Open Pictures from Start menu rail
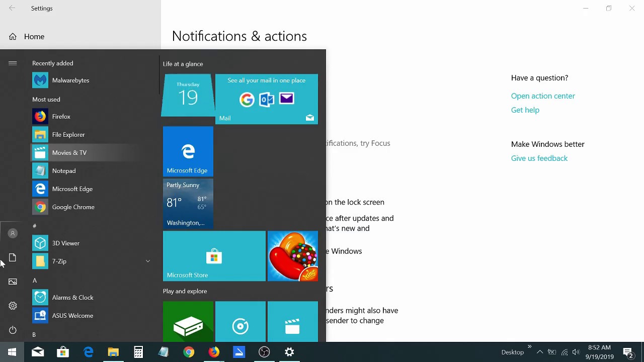This screenshot has width=644, height=362. (x=13, y=282)
